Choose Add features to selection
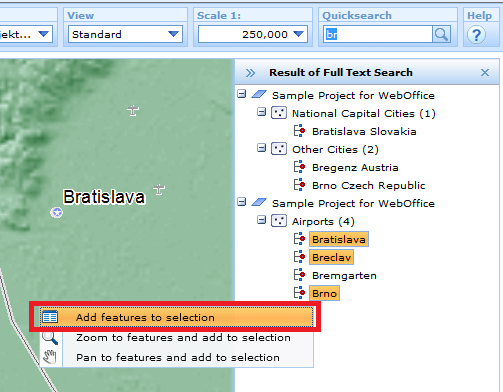Screen dimensions: 503x392 point(177,317)
